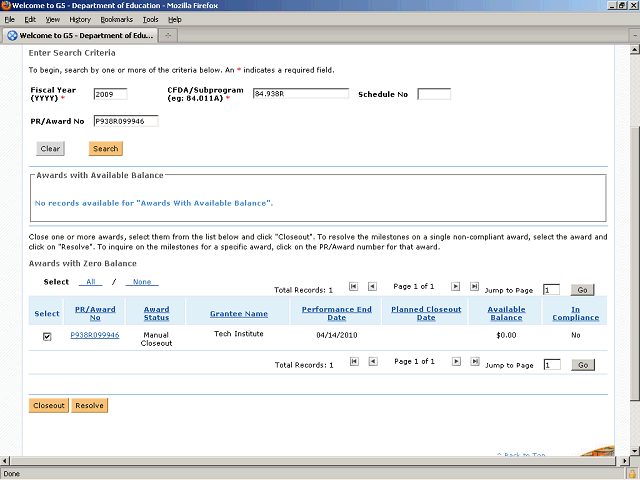640x480 pixels.
Task: Click horizontal scrollbar left arrow
Action: pos(5,461)
